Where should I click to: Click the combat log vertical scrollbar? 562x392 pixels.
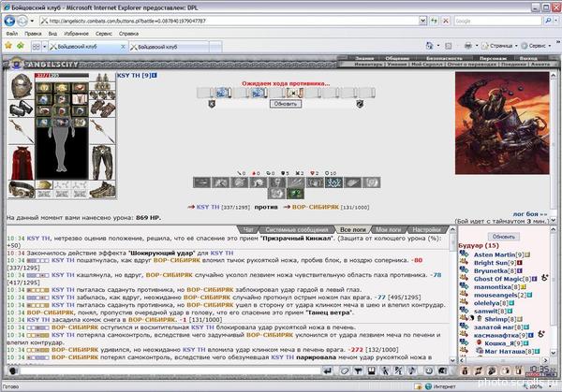[452, 295]
